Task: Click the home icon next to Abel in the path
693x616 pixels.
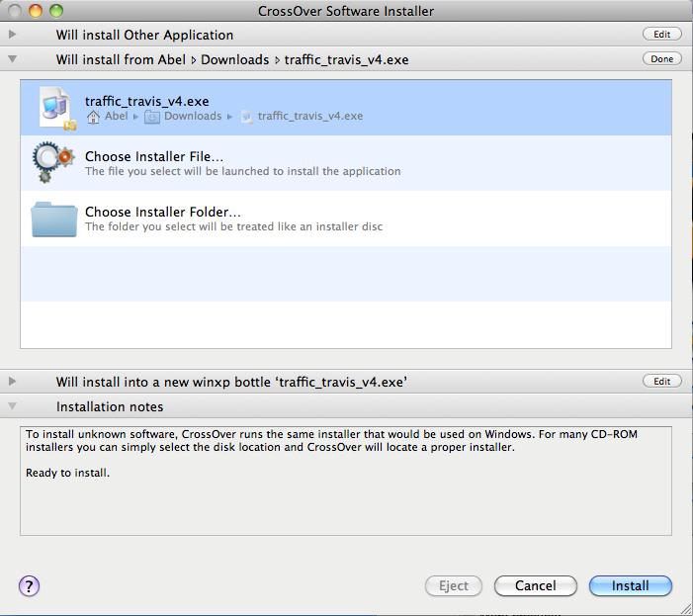Action: [x=93, y=117]
